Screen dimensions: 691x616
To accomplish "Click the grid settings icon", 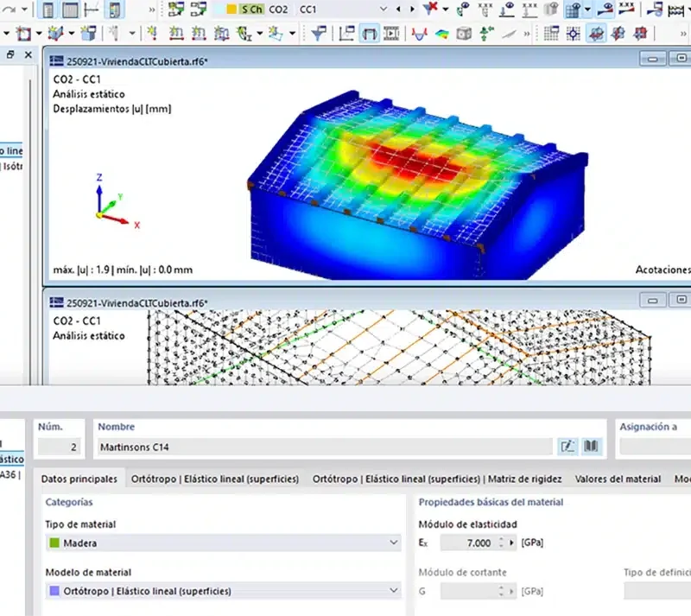I will click(x=551, y=34).
